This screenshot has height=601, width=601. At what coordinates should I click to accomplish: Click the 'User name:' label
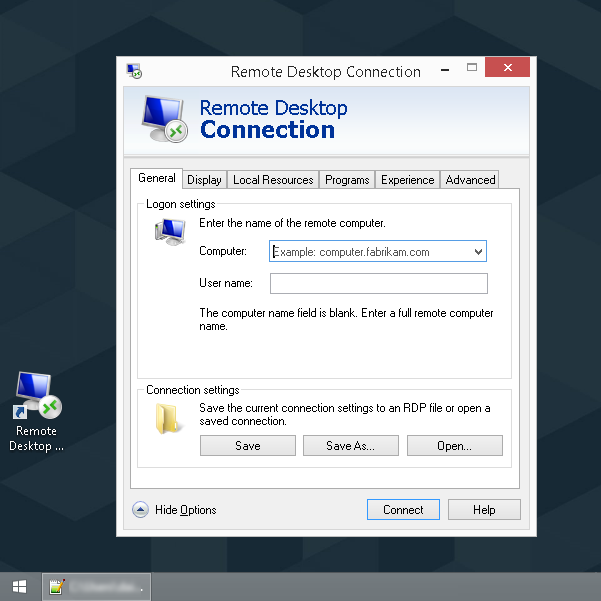(x=226, y=283)
